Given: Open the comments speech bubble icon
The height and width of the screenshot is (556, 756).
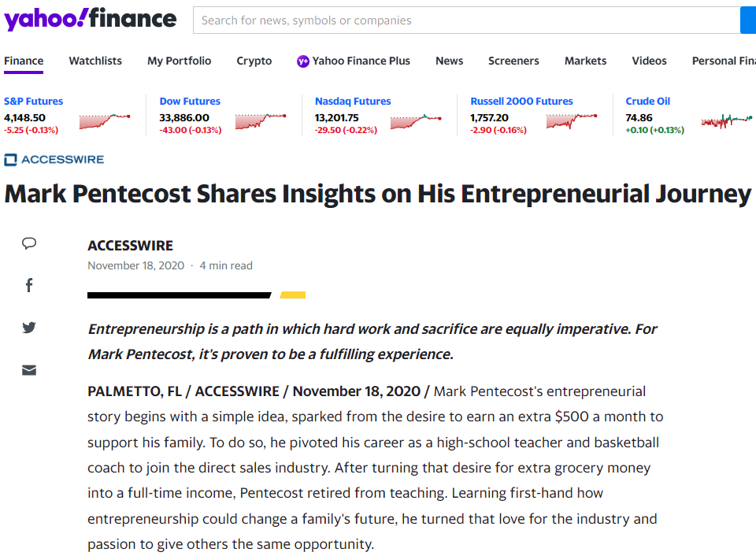Looking at the screenshot, I should point(29,243).
